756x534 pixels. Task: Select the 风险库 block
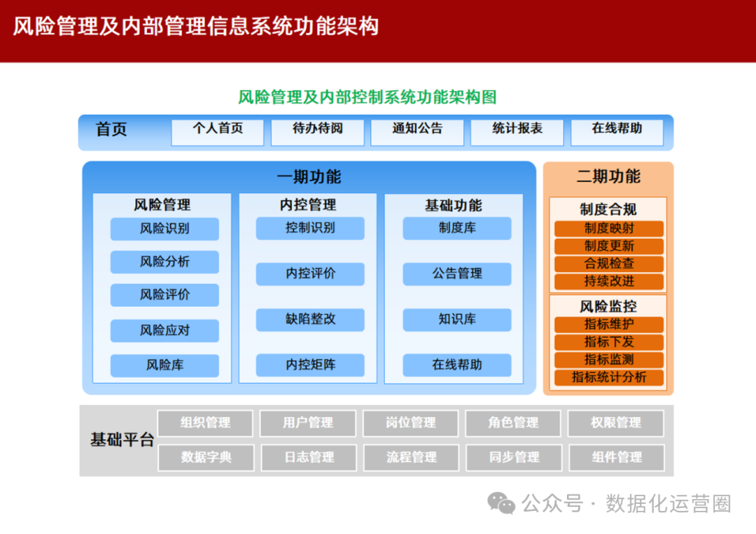[x=164, y=365]
